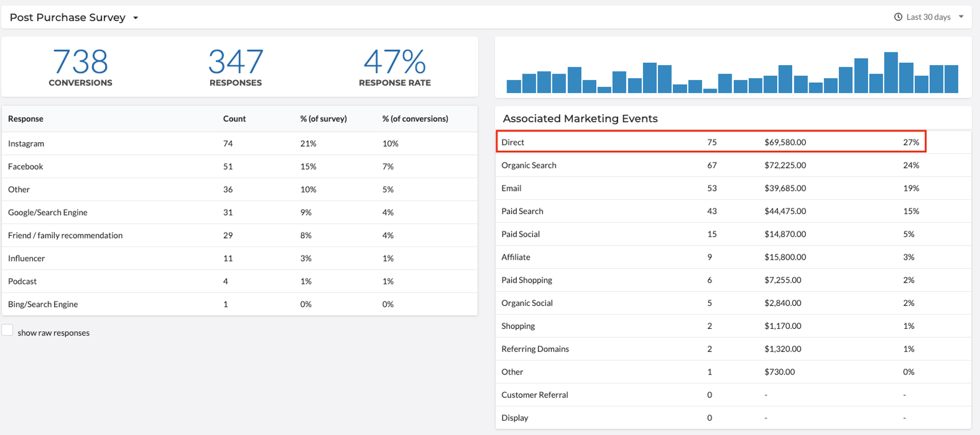980x435 pixels.
Task: Click the clock icon beside Last 30 days
Action: click(898, 17)
